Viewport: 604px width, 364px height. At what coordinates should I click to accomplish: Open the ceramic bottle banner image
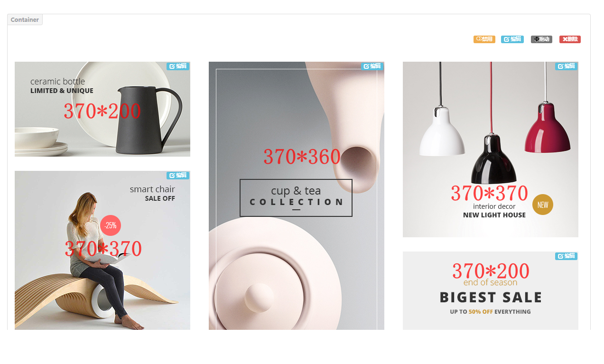[x=102, y=109]
